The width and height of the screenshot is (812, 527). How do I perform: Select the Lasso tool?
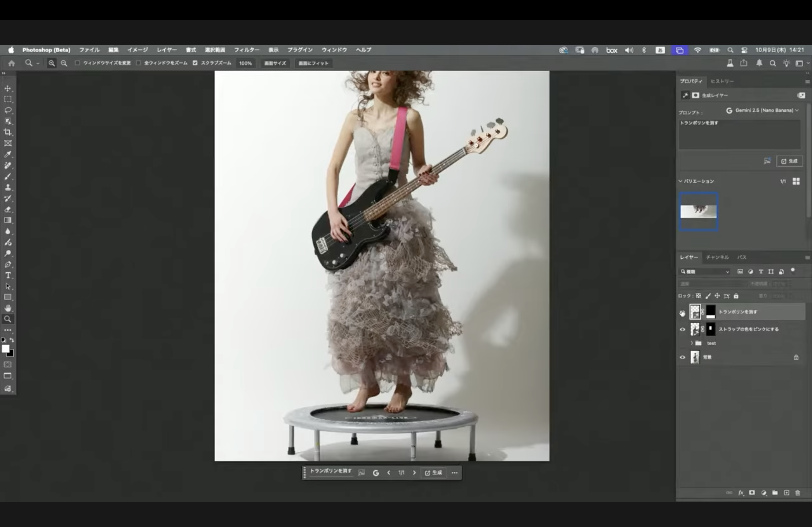coord(8,111)
